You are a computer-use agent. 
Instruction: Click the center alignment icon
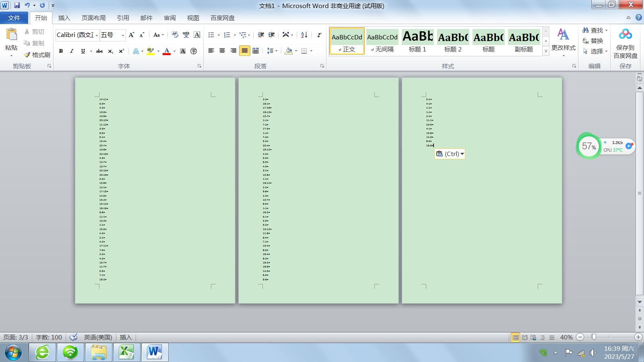222,51
